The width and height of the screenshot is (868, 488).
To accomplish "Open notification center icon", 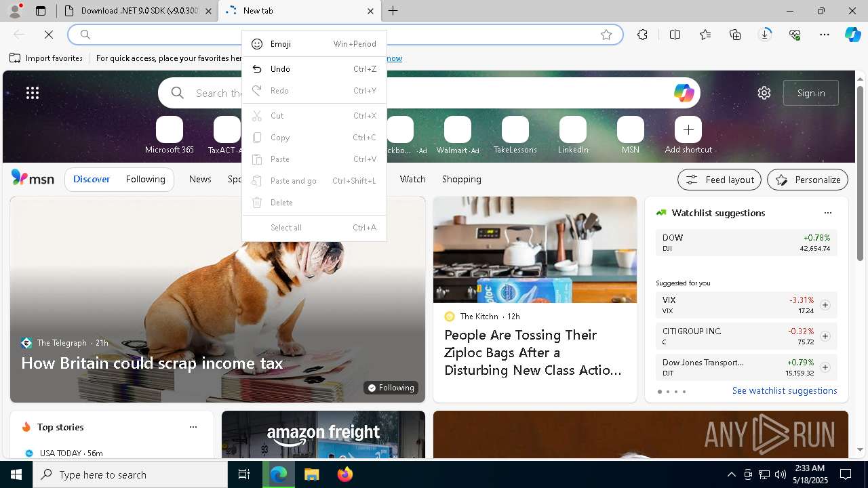I will [846, 474].
